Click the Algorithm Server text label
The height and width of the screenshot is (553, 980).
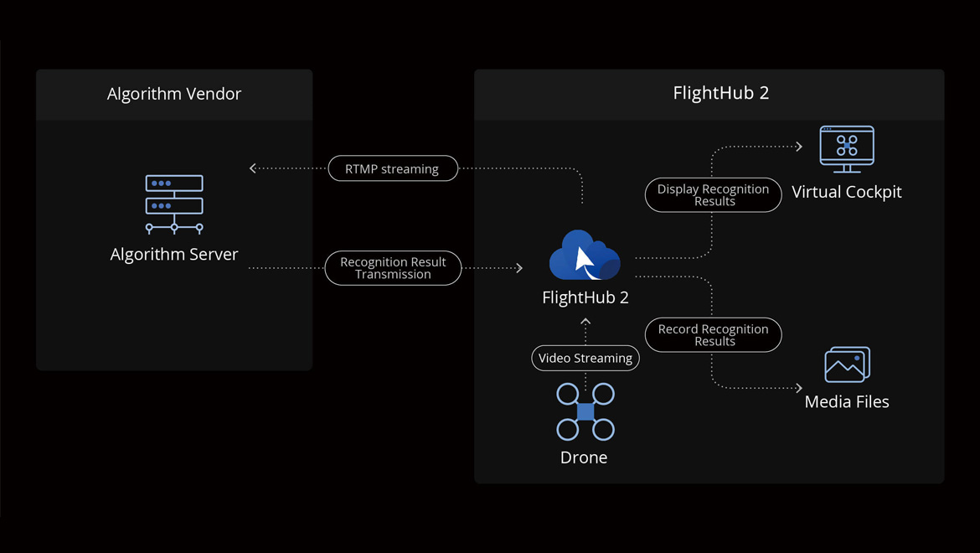pos(174,255)
